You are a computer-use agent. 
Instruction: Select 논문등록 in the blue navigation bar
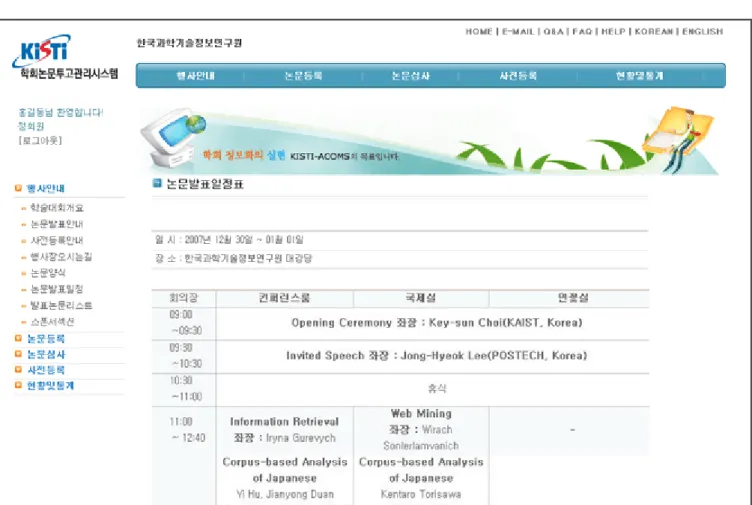tap(303, 76)
